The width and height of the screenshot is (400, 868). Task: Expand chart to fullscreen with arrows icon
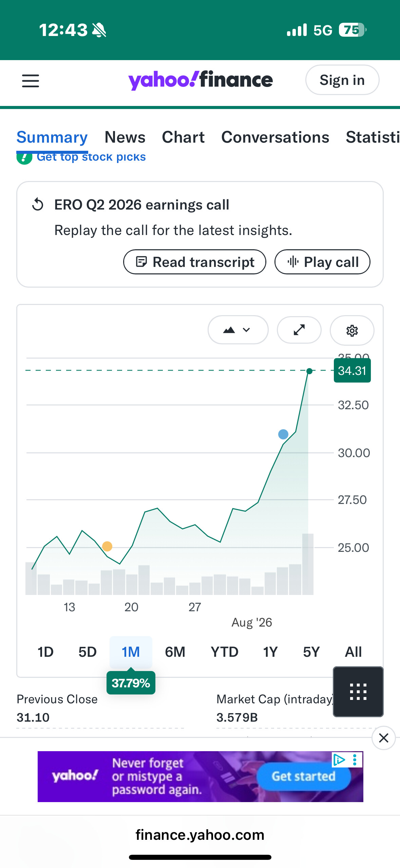(299, 330)
